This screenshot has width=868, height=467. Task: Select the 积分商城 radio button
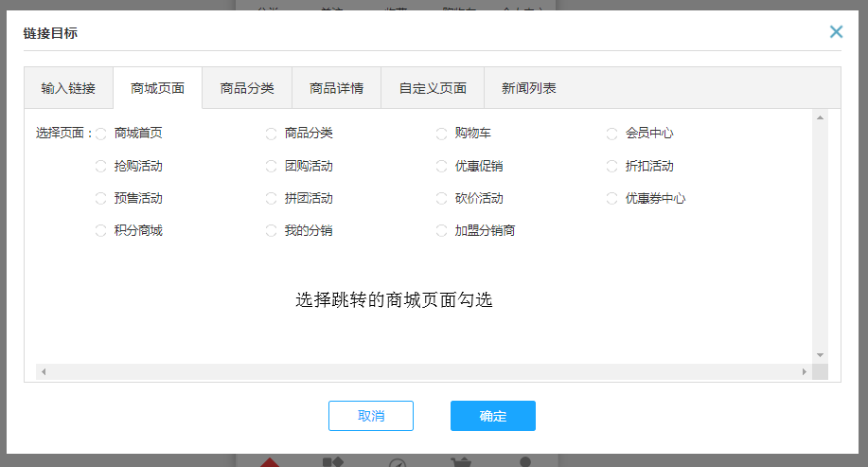pos(101,230)
